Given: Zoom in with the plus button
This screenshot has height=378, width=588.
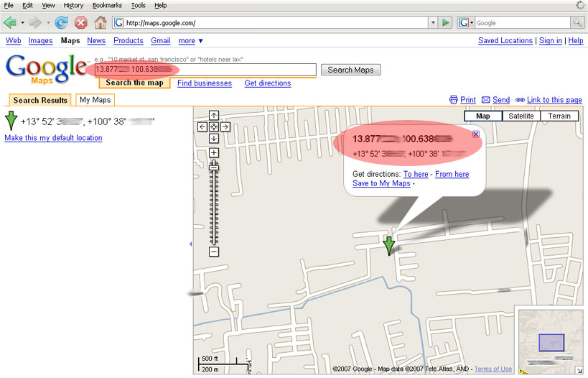Looking at the screenshot, I should pyautogui.click(x=214, y=153).
